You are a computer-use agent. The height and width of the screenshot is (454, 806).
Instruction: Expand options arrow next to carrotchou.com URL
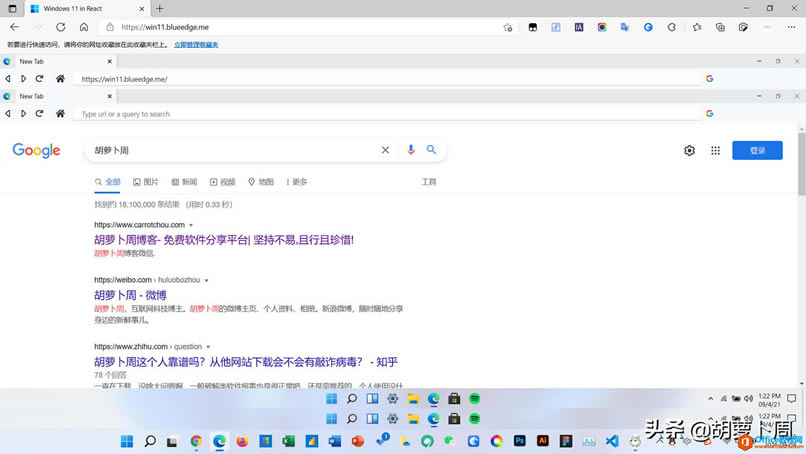[x=191, y=225]
